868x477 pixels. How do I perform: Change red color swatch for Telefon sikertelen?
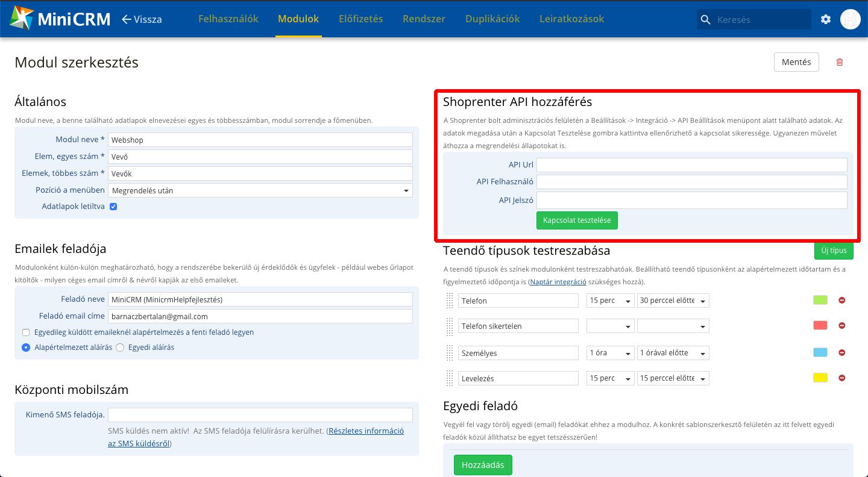[x=820, y=325]
